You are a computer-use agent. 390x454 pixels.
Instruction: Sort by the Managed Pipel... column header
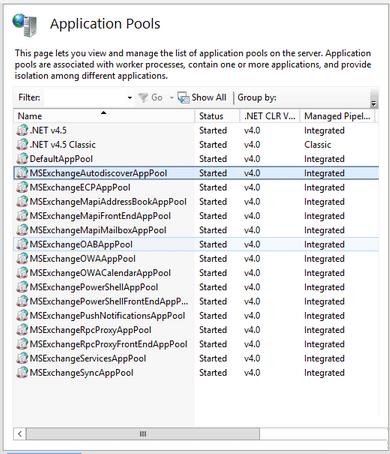tap(337, 116)
